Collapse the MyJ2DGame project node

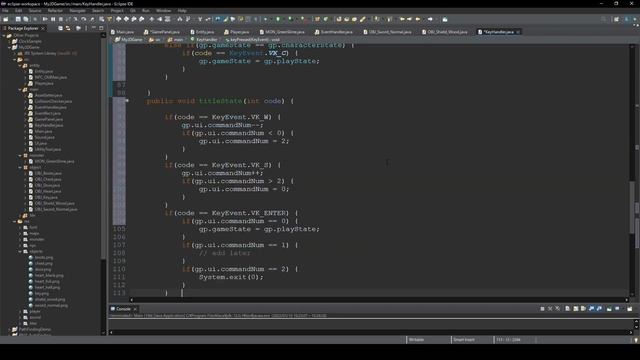[9, 47]
